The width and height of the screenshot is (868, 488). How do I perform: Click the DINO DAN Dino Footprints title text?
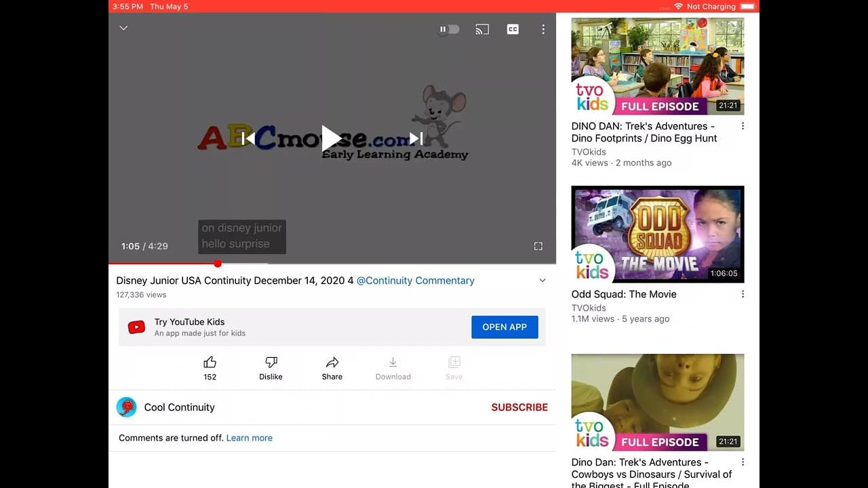[x=644, y=132]
